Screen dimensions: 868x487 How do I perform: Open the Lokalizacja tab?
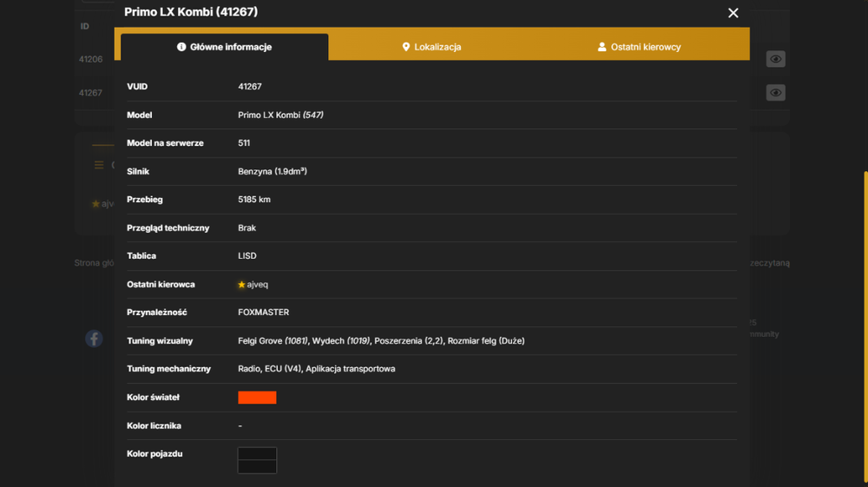431,47
